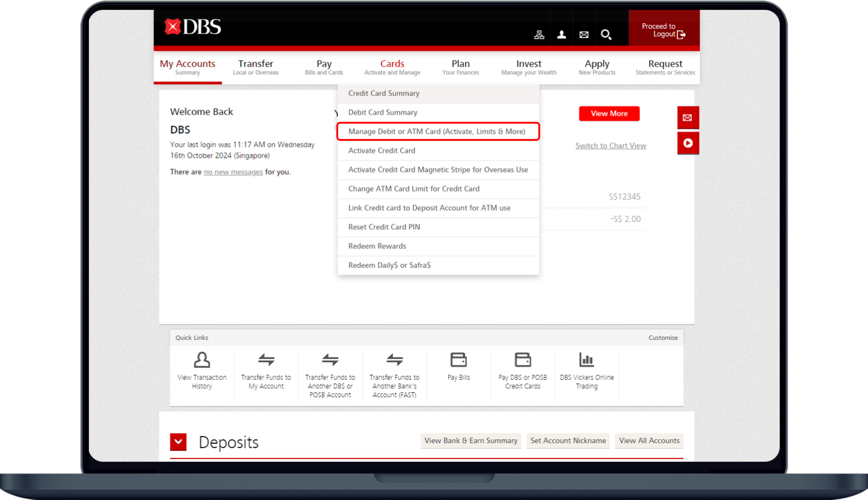This screenshot has width=868, height=500.
Task: Choose Reset Credit Card PIN
Action: 384,227
